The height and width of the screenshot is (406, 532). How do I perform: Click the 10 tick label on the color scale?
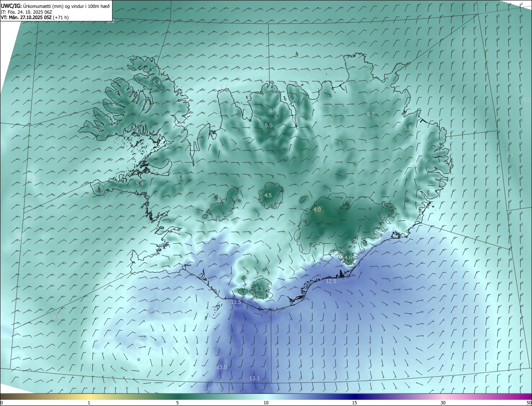coord(266,403)
